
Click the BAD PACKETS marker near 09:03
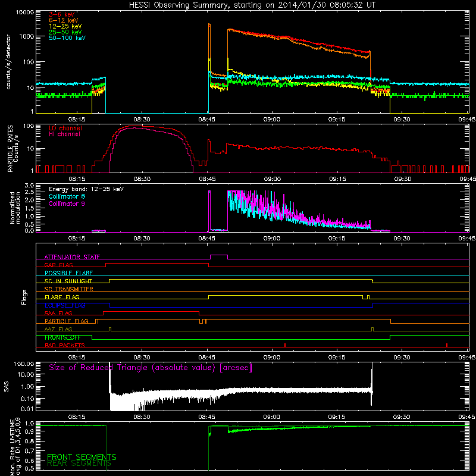(x=285, y=345)
